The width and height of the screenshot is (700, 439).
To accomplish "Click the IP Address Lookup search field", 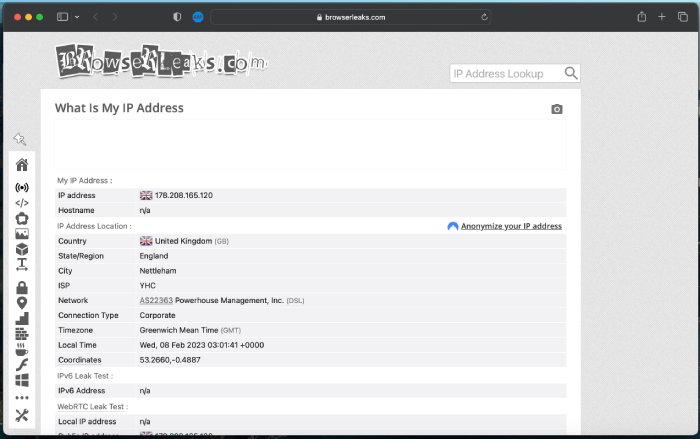I will click(505, 73).
